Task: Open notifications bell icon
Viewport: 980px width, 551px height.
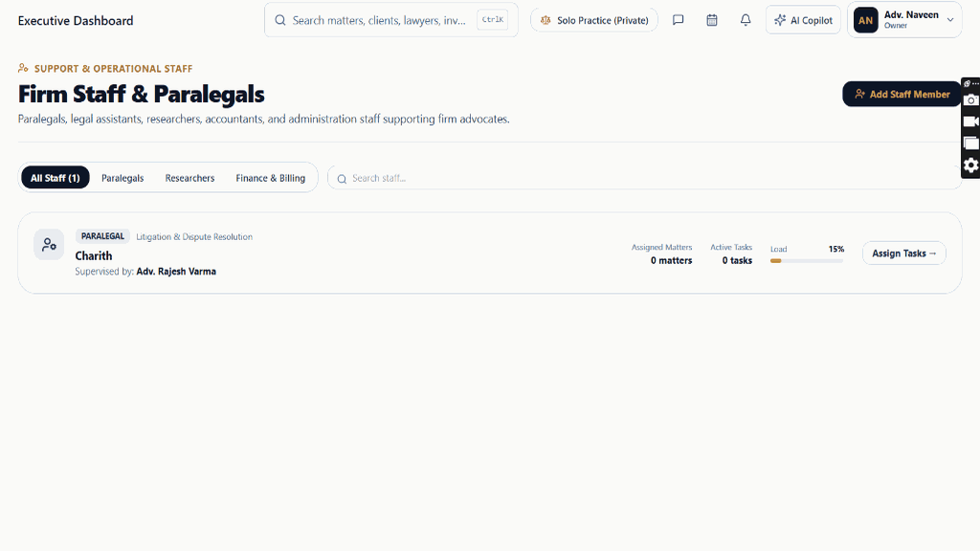Action: pos(746,20)
